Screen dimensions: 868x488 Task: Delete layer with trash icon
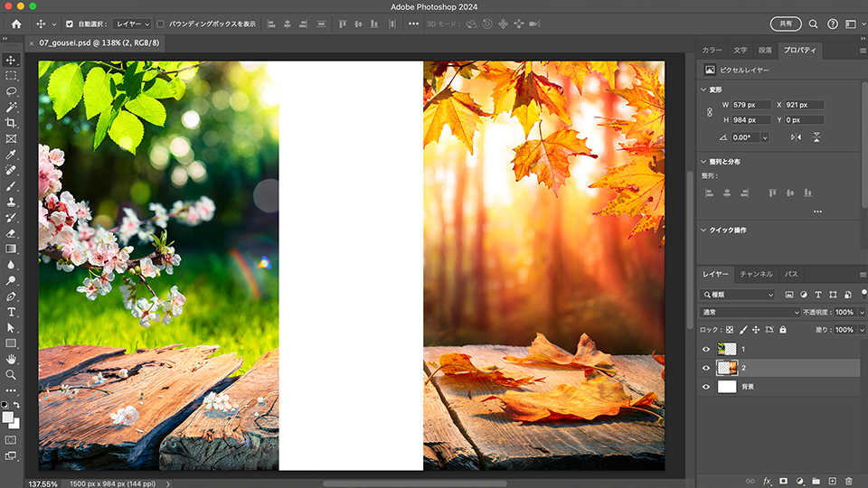[x=848, y=481]
